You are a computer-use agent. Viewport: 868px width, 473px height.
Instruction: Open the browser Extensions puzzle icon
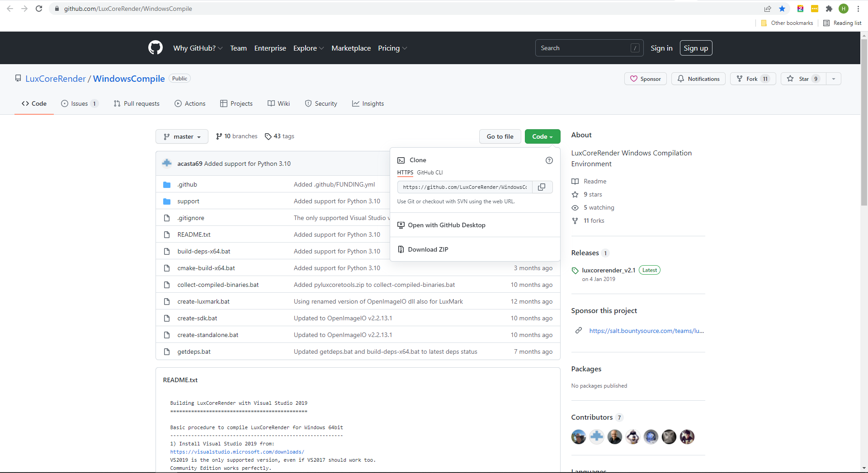[829, 9]
